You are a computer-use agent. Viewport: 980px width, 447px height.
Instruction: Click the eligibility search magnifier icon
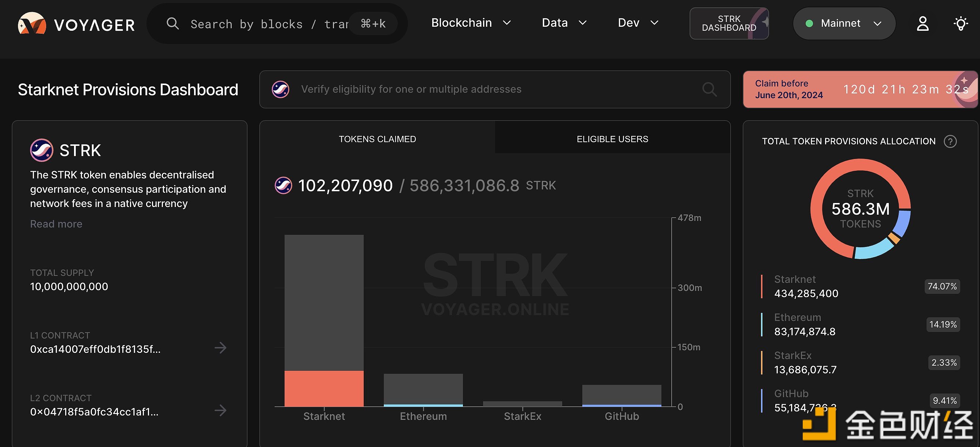tap(709, 89)
